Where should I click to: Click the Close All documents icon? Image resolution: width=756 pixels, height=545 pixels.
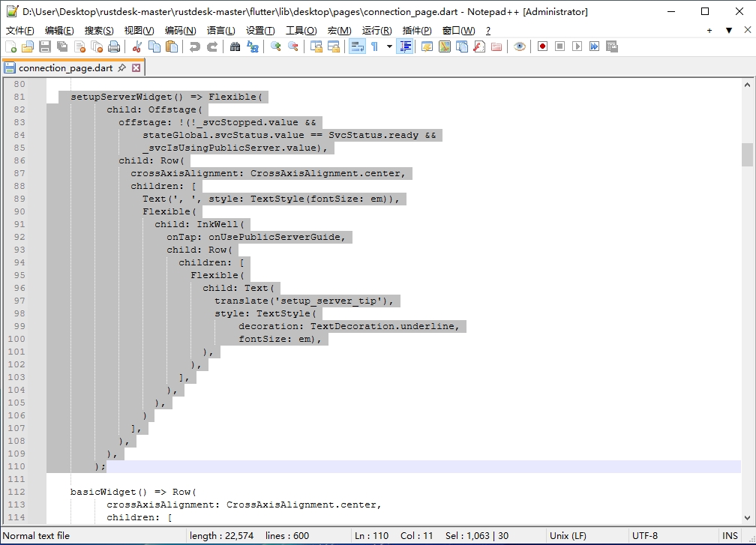pyautogui.click(x=97, y=46)
